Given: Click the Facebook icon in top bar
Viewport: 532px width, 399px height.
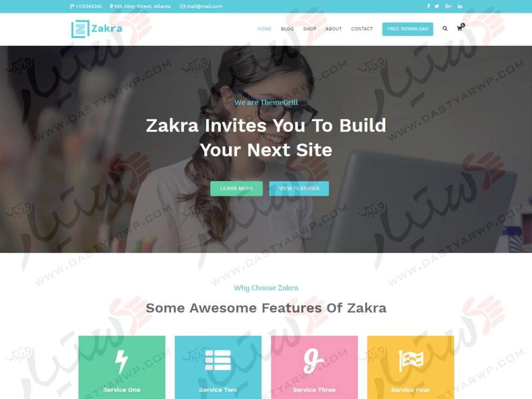Looking at the screenshot, I should coord(428,6).
